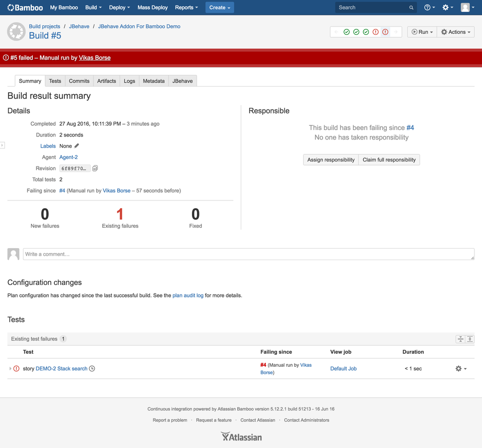Open the plan audit log link
The width and height of the screenshot is (482, 448).
click(188, 296)
